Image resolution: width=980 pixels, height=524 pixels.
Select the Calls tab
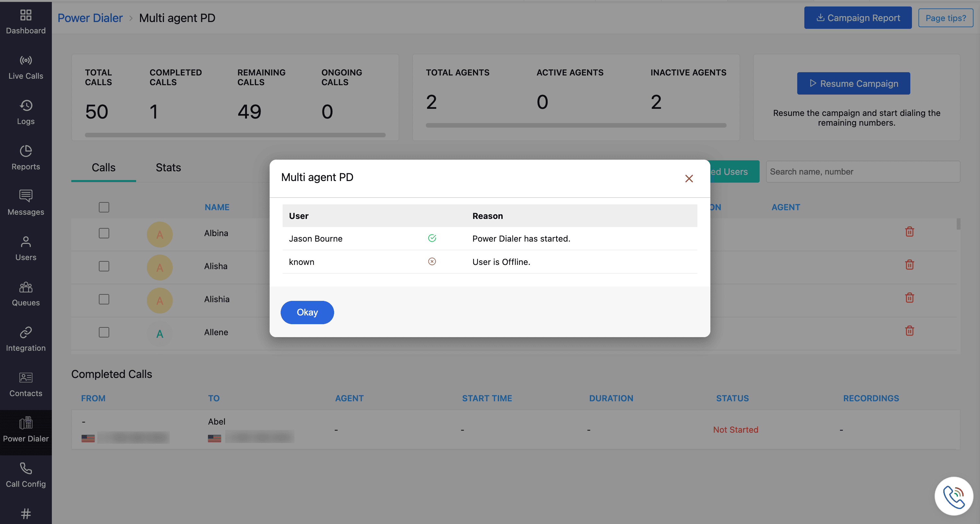[x=103, y=168]
